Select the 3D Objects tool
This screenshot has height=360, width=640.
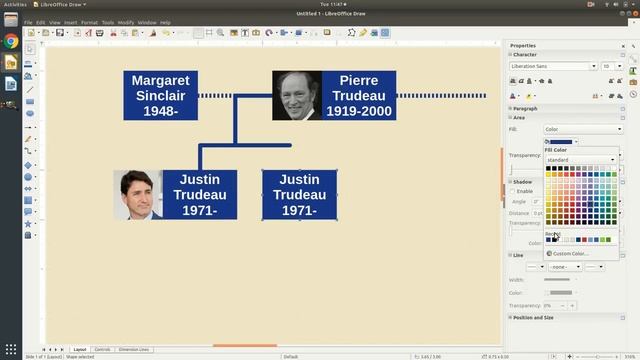pyautogui.click(x=28, y=235)
